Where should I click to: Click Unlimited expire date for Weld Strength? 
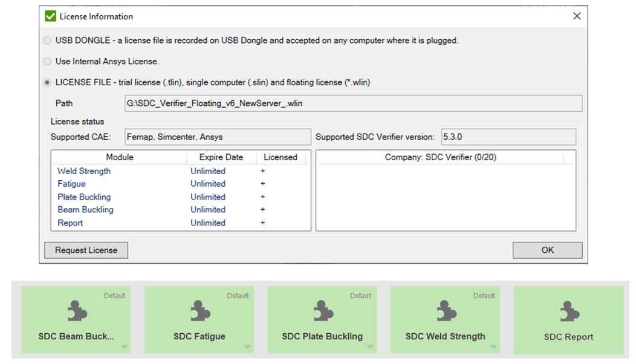(208, 171)
